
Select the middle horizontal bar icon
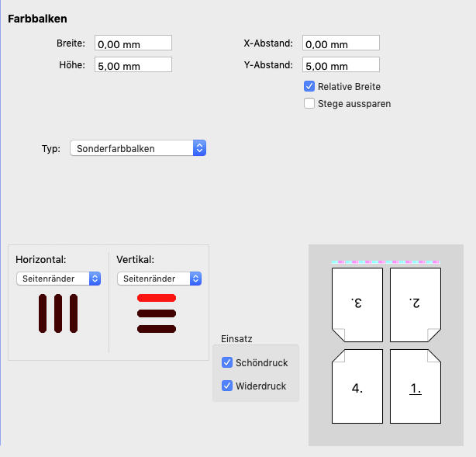pos(157,313)
